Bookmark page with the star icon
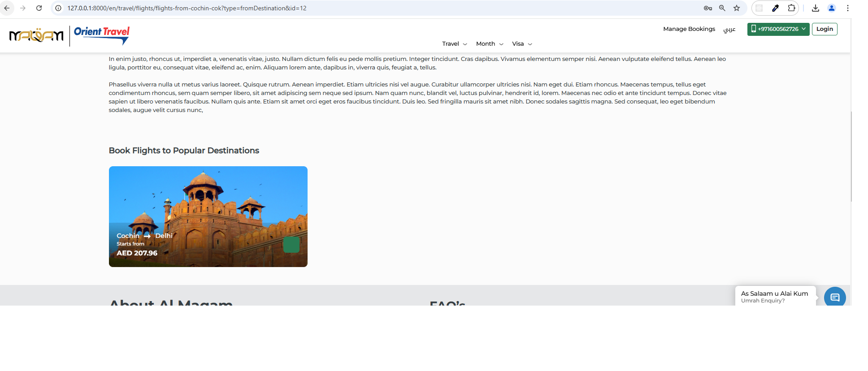The width and height of the screenshot is (868, 371). [x=737, y=8]
